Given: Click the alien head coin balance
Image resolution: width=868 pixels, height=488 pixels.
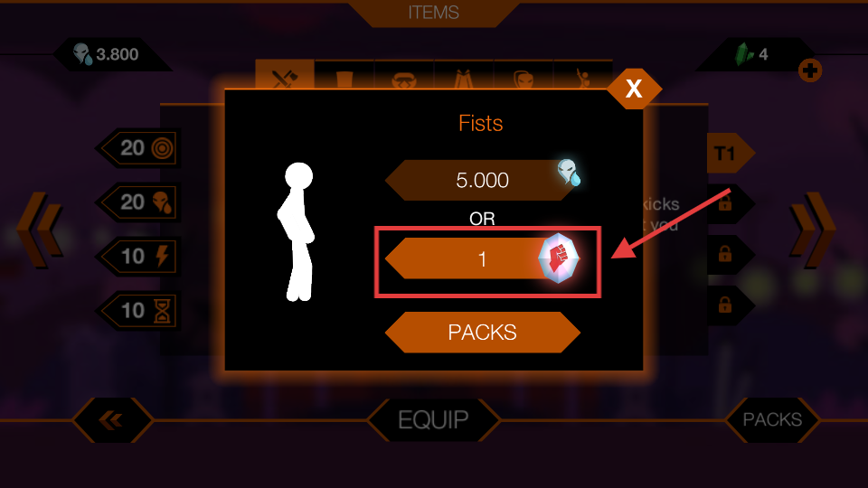Looking at the screenshot, I should (107, 54).
